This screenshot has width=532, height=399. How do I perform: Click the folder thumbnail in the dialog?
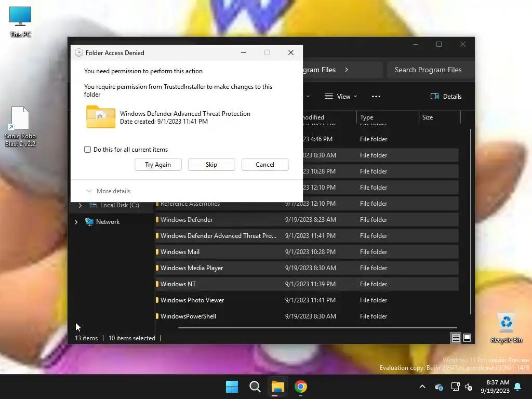click(x=101, y=117)
